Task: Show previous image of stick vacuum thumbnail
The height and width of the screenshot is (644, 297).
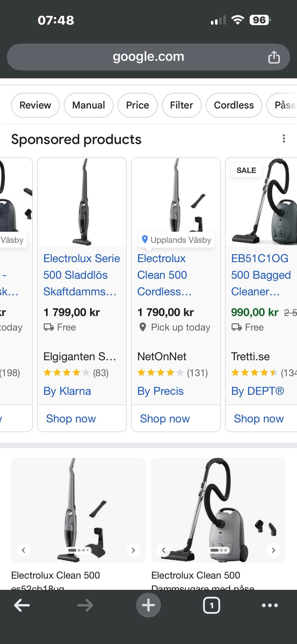Action: (24, 550)
